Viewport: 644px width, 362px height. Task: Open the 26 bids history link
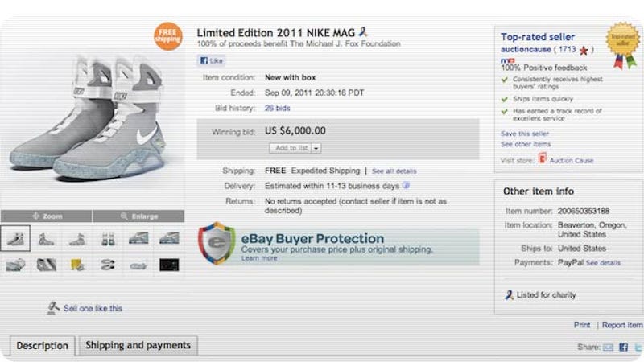[277, 108]
